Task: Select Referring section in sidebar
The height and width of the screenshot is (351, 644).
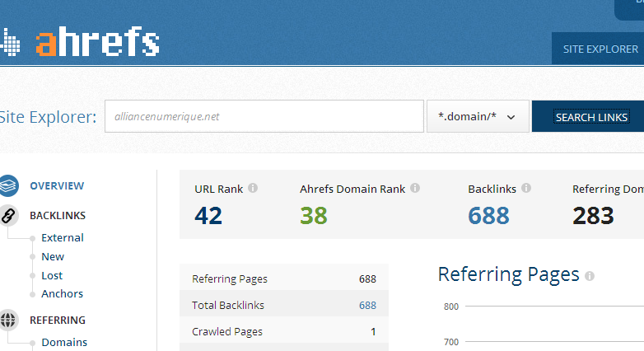Action: (58, 320)
